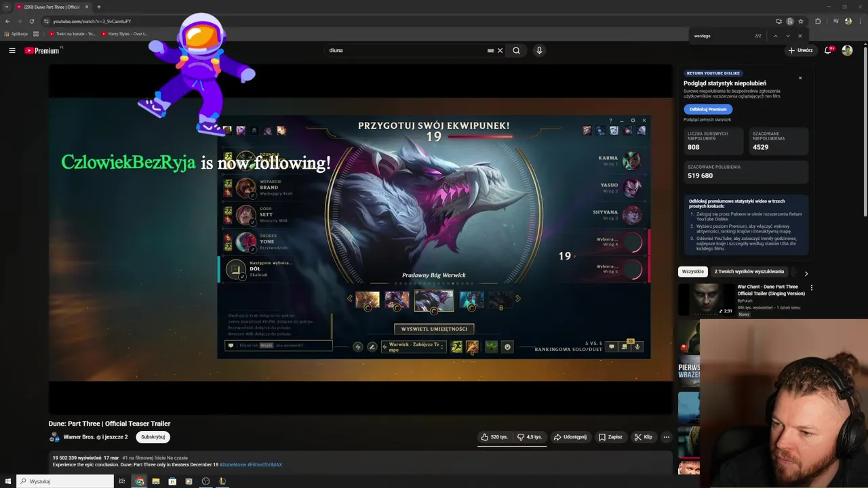
Task: Open the Aplikacje bookmarks item
Action: click(x=16, y=33)
